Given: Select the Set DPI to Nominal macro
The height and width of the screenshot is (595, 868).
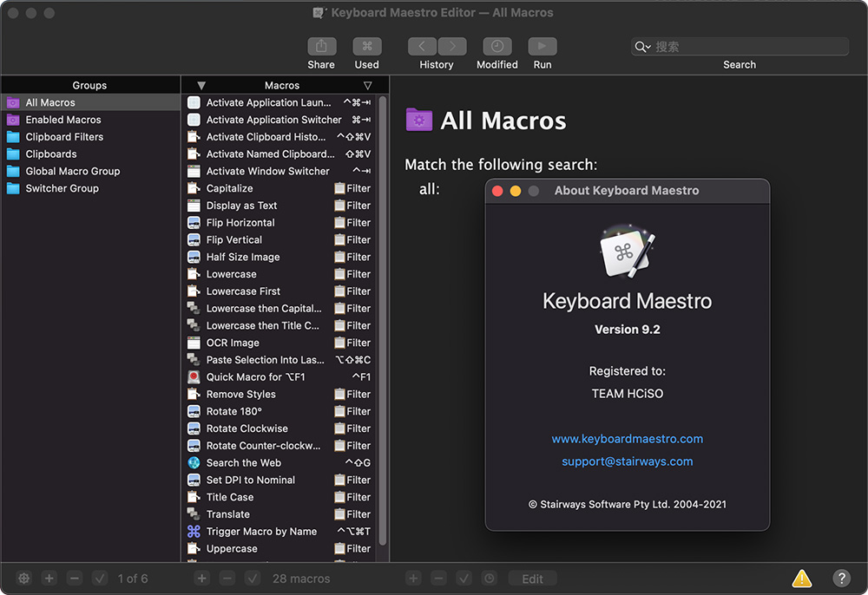Looking at the screenshot, I should [279, 480].
